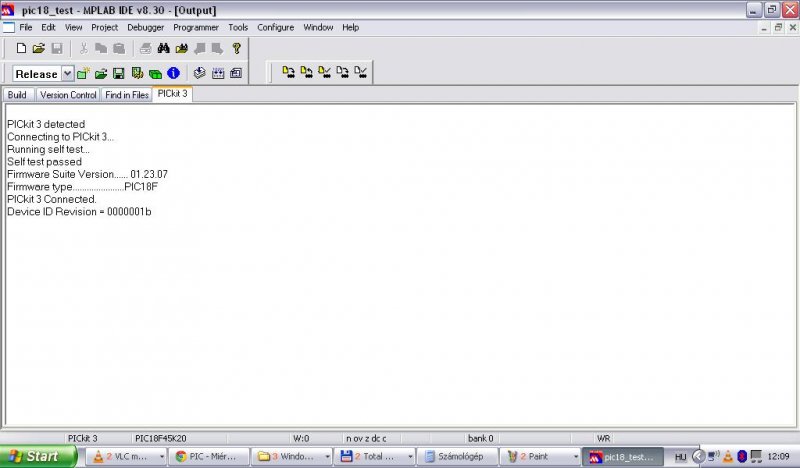Screen dimensions: 800x468
Task: Run Blank Check on target device
Action: pyautogui.click(x=360, y=72)
